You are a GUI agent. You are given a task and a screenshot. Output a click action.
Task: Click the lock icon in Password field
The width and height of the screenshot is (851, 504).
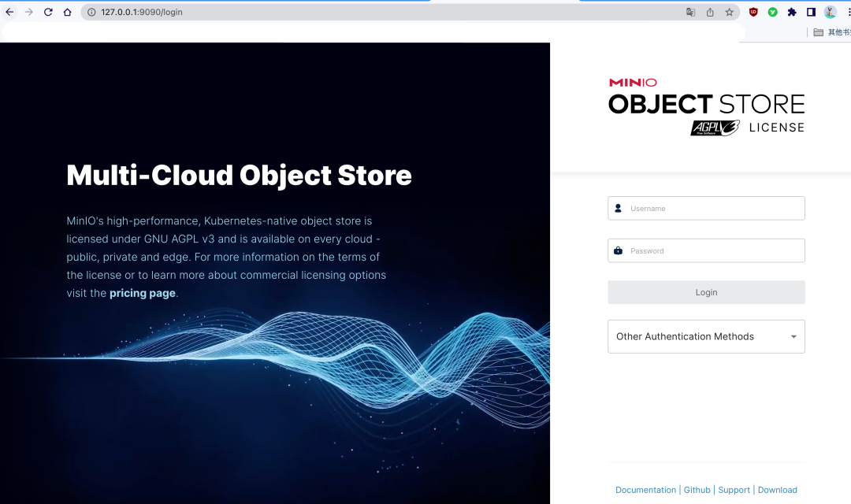click(618, 250)
